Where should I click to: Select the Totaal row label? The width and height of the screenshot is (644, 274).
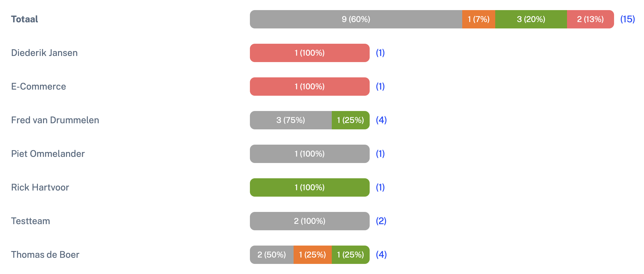tap(24, 19)
